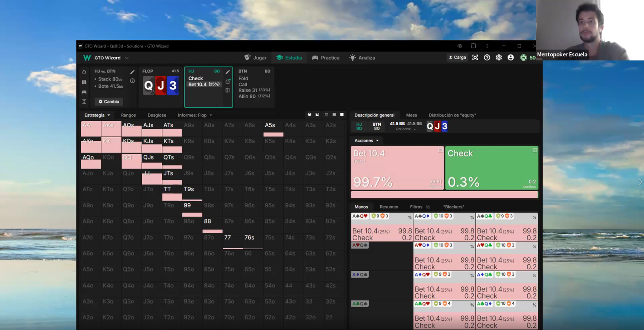Click the save disk icon in left sidebar
This screenshot has width=644, height=330.
pyautogui.click(x=84, y=82)
